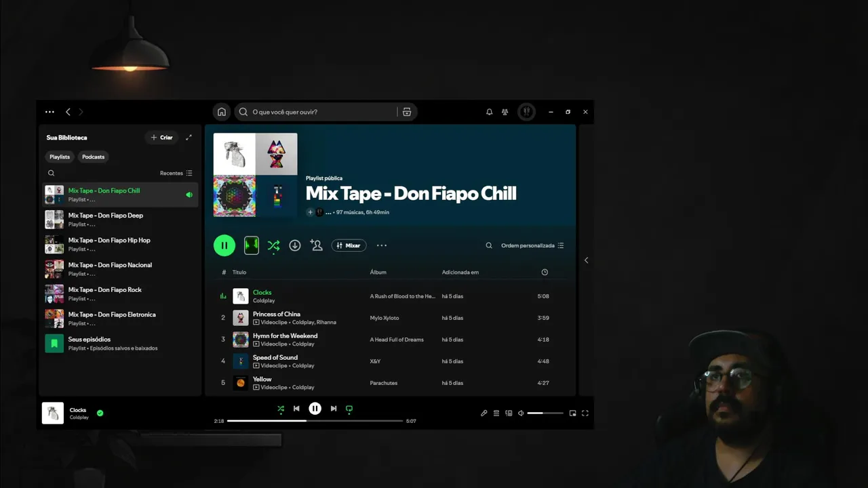Expand the collapsed right side panel arrow
868x488 pixels.
(x=587, y=260)
